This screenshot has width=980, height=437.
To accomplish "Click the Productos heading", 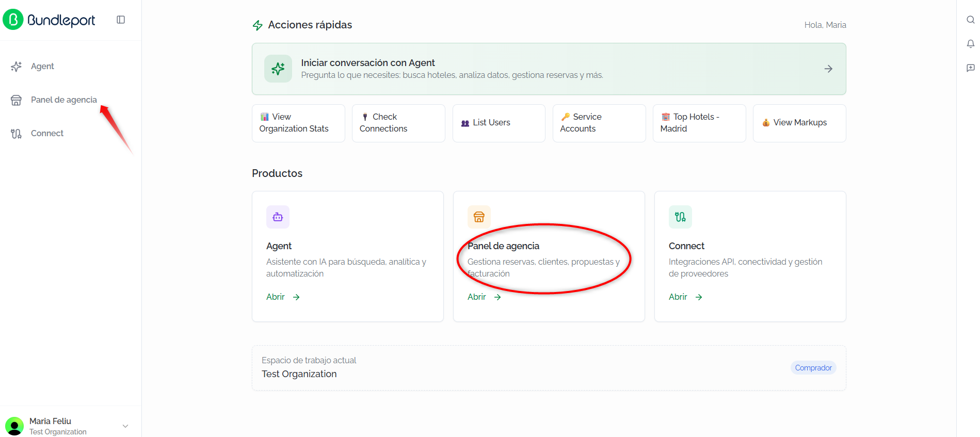I will click(277, 173).
